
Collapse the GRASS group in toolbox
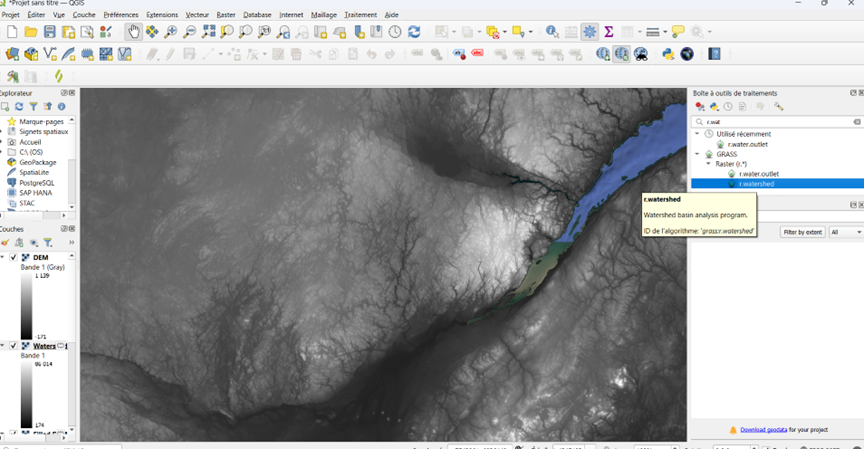[x=697, y=155]
